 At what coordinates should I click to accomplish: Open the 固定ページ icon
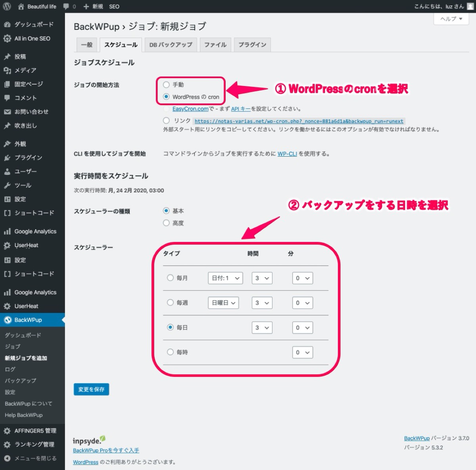pyautogui.click(x=7, y=84)
